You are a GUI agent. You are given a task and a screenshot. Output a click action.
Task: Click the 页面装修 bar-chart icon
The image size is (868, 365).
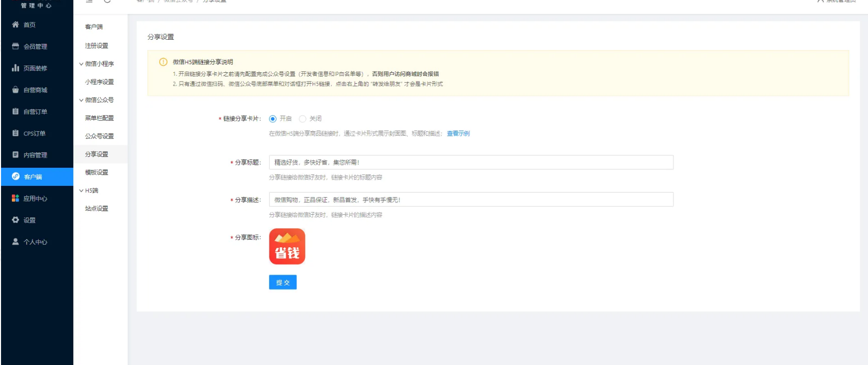(x=15, y=68)
